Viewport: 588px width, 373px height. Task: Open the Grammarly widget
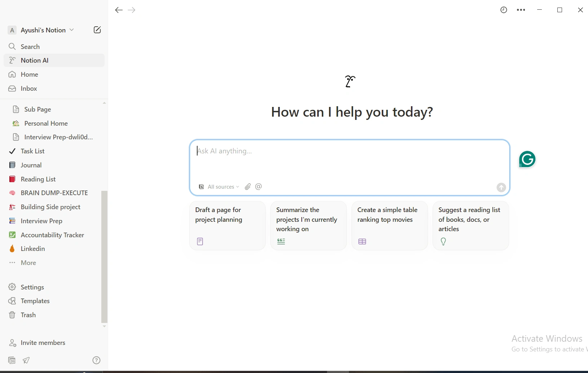pyautogui.click(x=527, y=159)
